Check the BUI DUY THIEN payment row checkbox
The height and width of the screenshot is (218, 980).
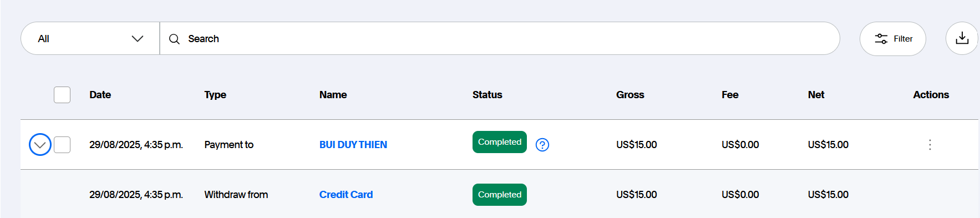tap(62, 145)
